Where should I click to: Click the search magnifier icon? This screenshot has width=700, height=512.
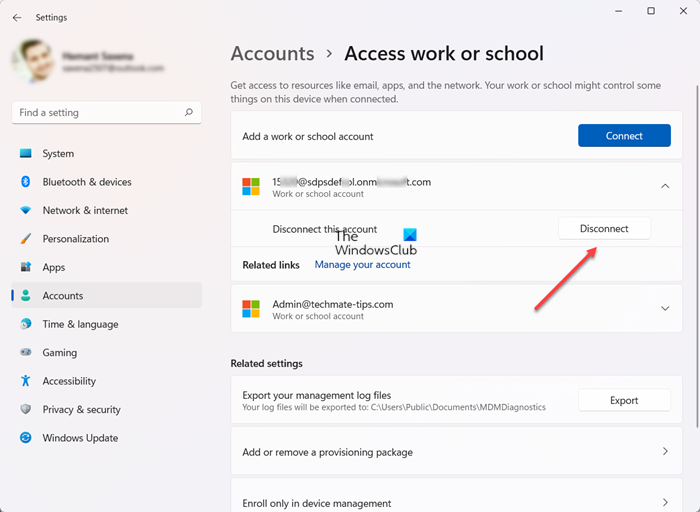point(189,112)
